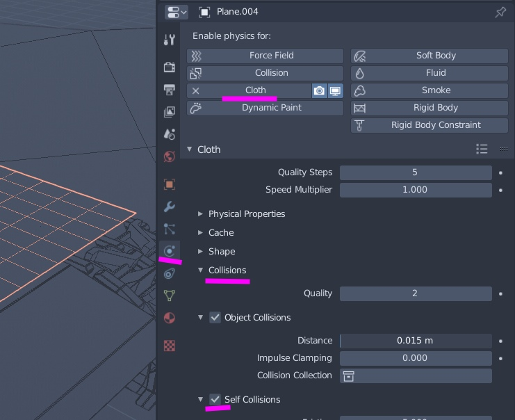
Task: Open the Collision Collection selector field
Action: 416,375
